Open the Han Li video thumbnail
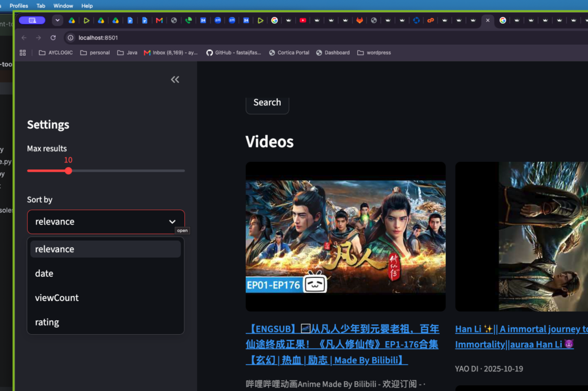Screen dimensions: 588x391 521,237
